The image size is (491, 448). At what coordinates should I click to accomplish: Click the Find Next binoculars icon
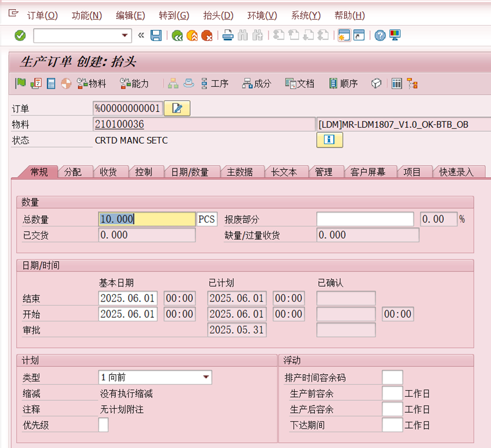(x=257, y=35)
